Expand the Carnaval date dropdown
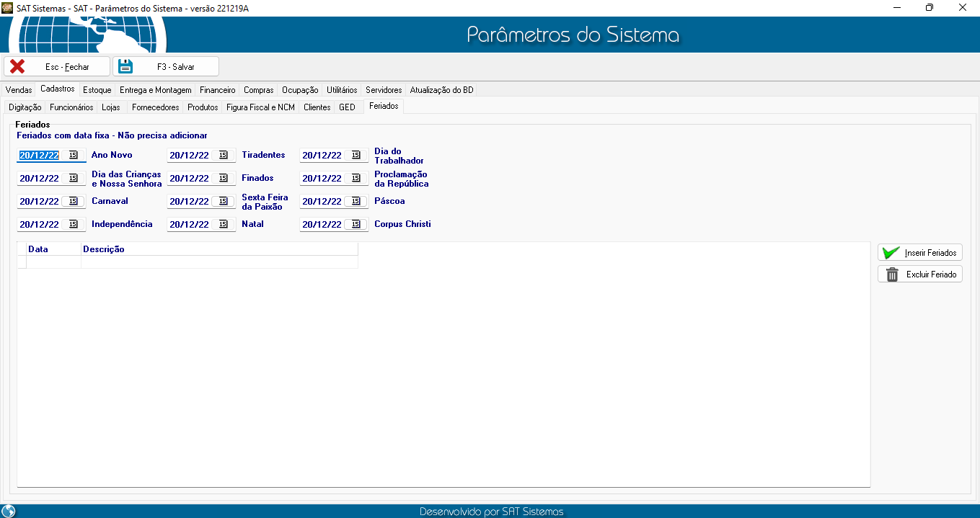The height and width of the screenshot is (518, 980). [74, 201]
